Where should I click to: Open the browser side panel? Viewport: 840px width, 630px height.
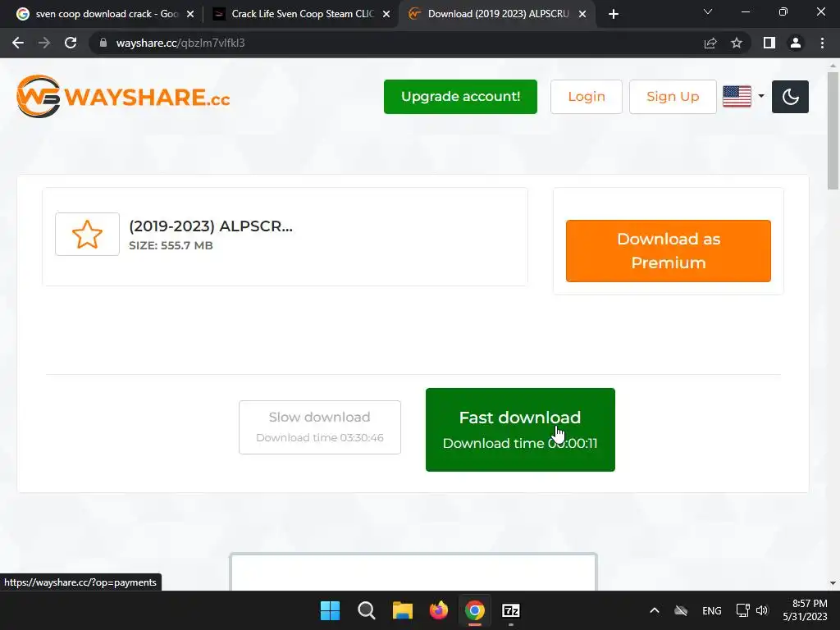769,43
